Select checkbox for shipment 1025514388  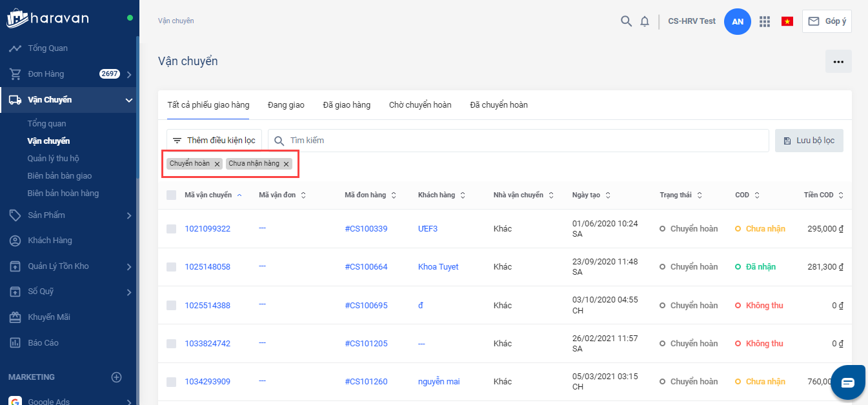171,305
